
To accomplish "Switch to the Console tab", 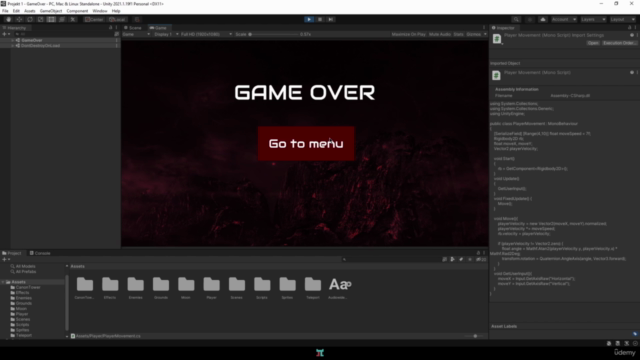I will [40, 253].
